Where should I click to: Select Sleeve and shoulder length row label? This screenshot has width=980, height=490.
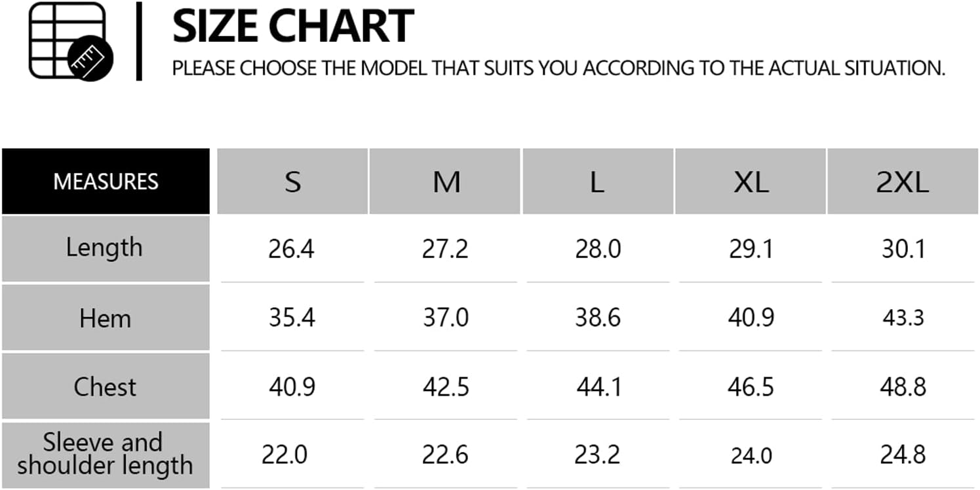click(106, 455)
